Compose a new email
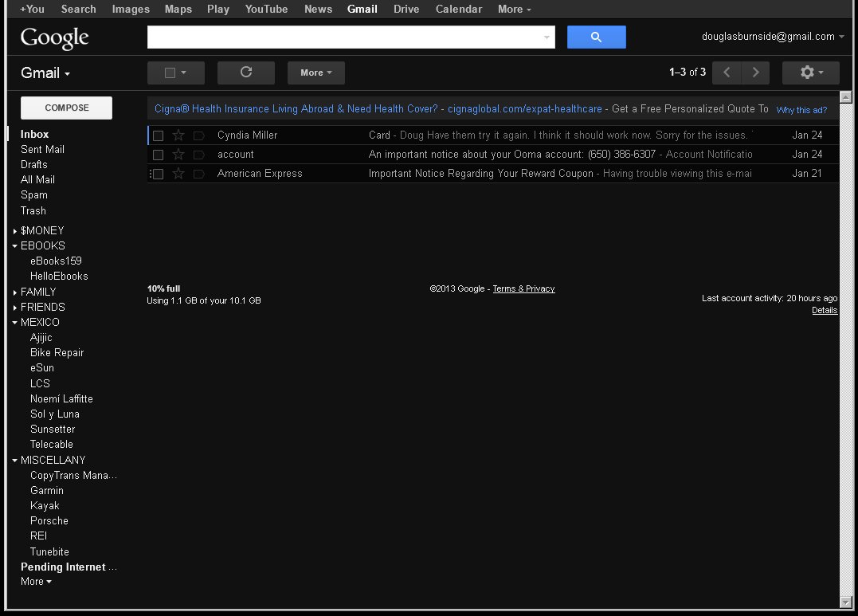 point(66,108)
